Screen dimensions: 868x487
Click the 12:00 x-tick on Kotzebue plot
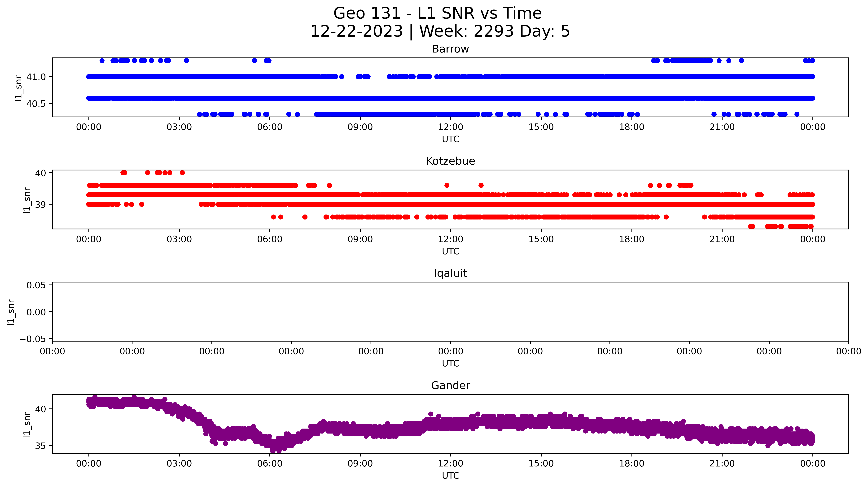[451, 240]
